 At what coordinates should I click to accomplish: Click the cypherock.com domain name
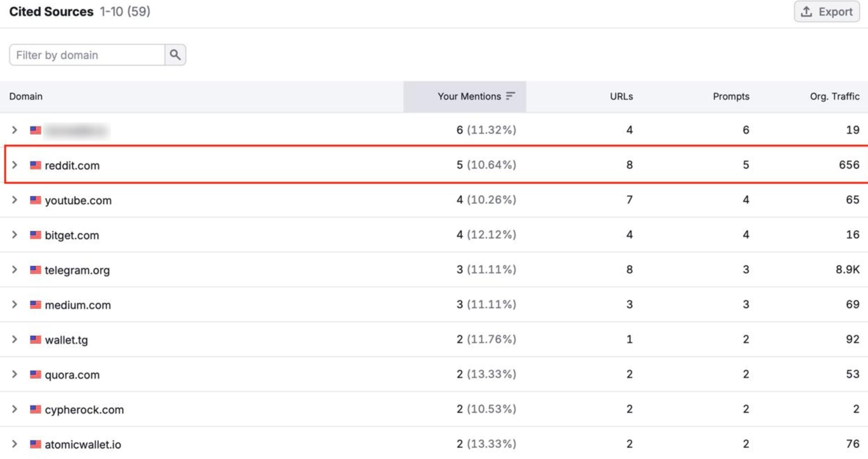(x=84, y=410)
